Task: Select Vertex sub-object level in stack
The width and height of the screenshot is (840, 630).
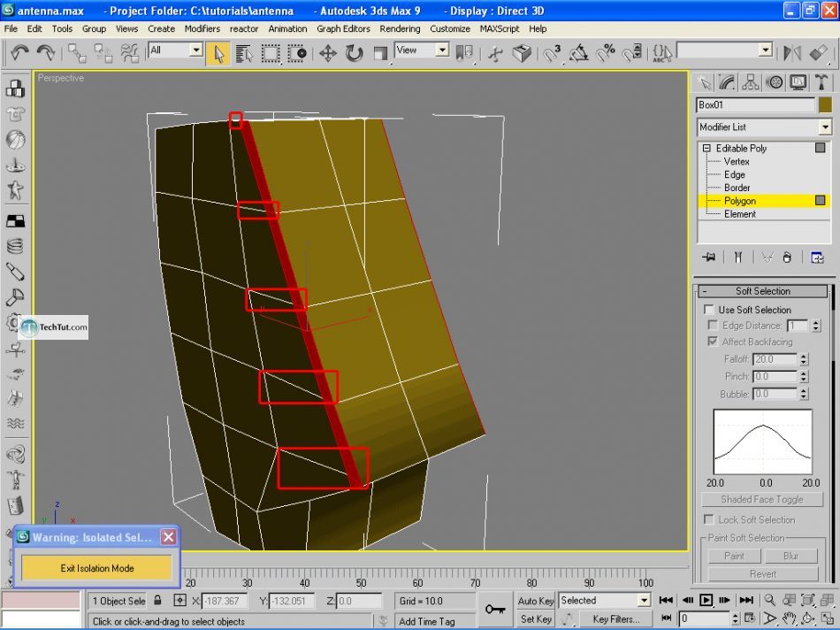Action: coord(736,162)
